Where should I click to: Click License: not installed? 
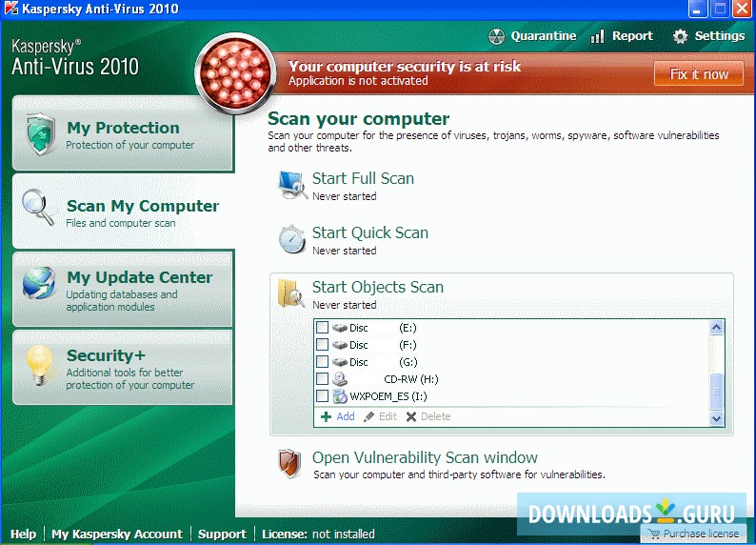(x=318, y=534)
